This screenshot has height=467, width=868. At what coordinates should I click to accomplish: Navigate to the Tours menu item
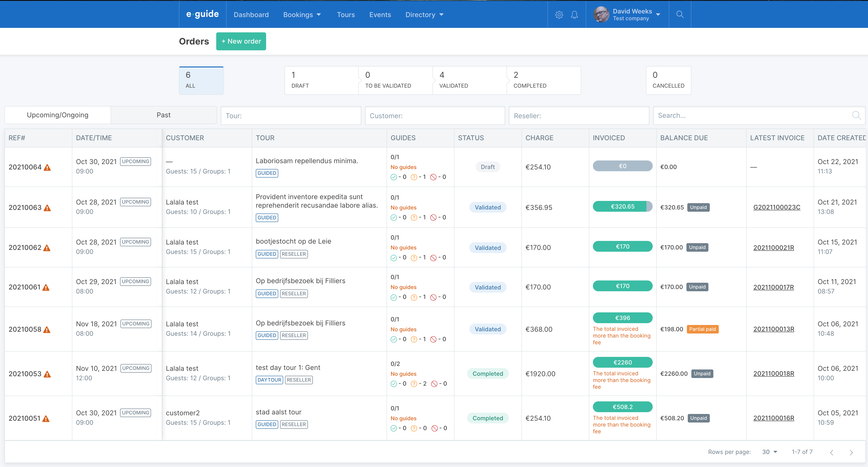pos(346,14)
